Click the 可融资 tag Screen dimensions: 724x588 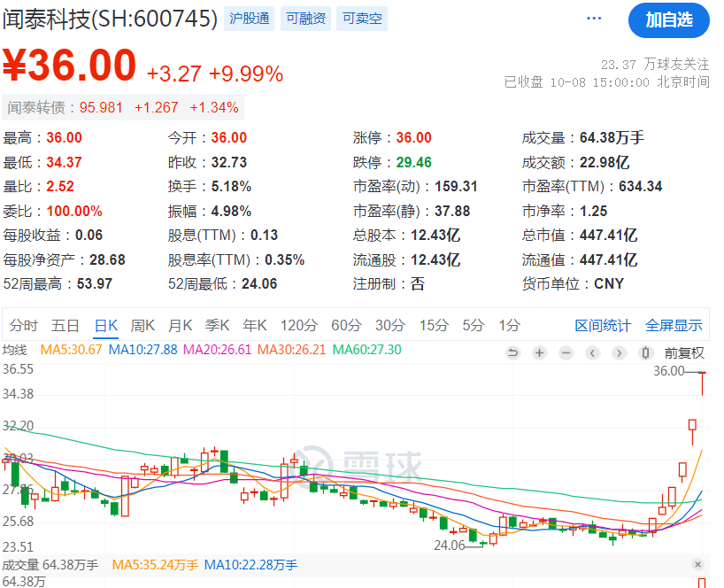305,19
